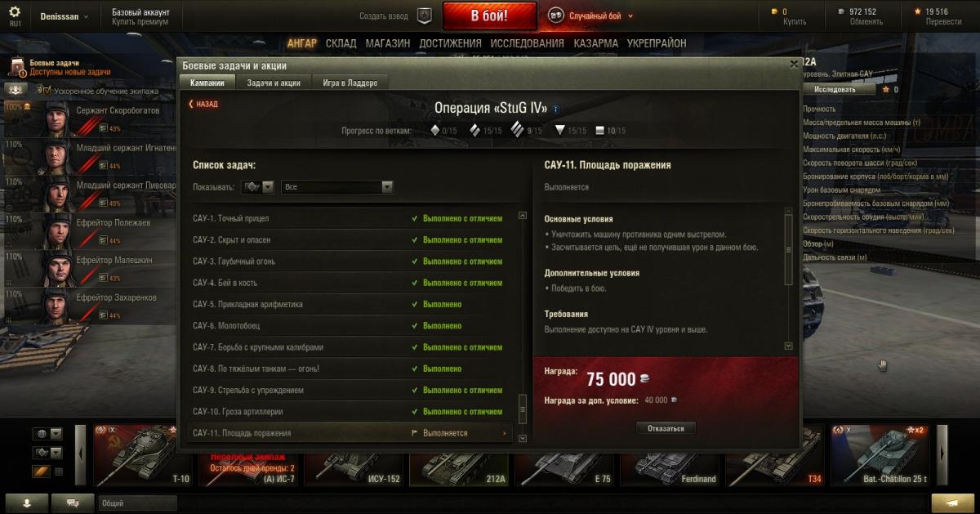The image size is (980, 514).
Task: Open contacts list icon in bottom bar
Action: [25, 502]
